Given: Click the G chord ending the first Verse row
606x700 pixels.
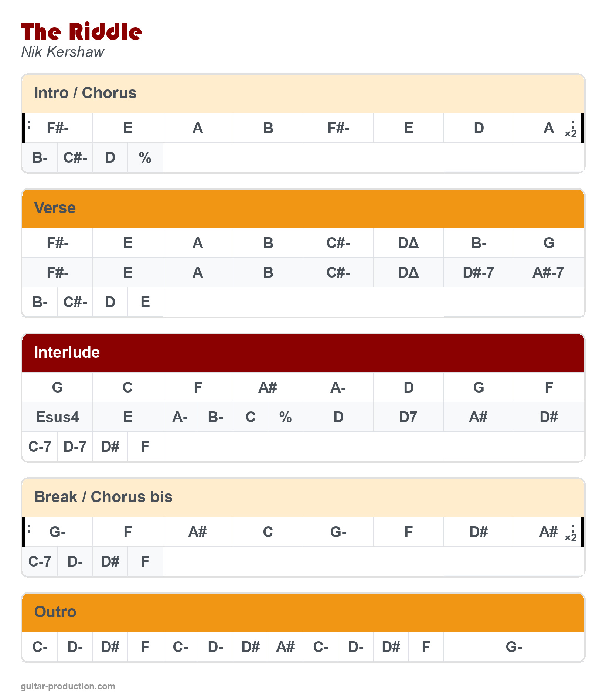Looking at the screenshot, I should [549, 243].
